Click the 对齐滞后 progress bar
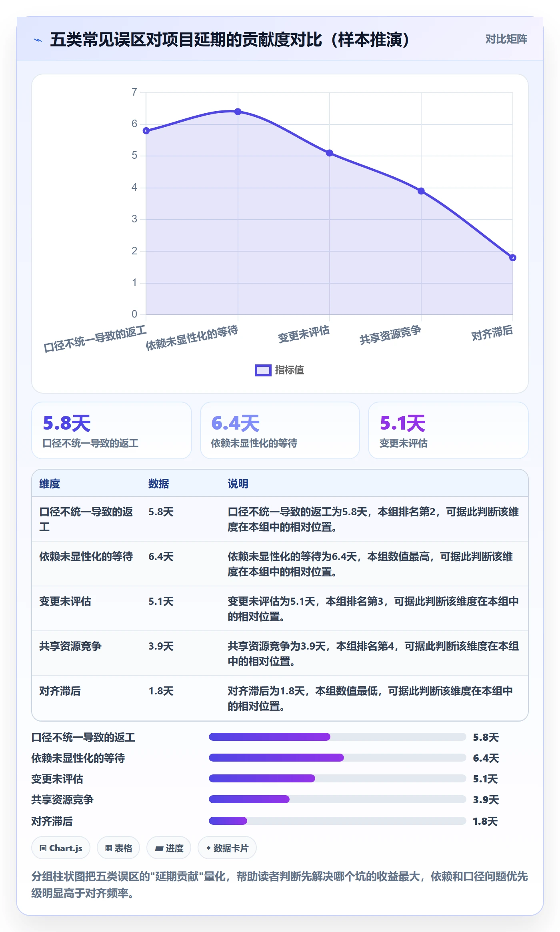This screenshot has height=932, width=560. tap(337, 821)
